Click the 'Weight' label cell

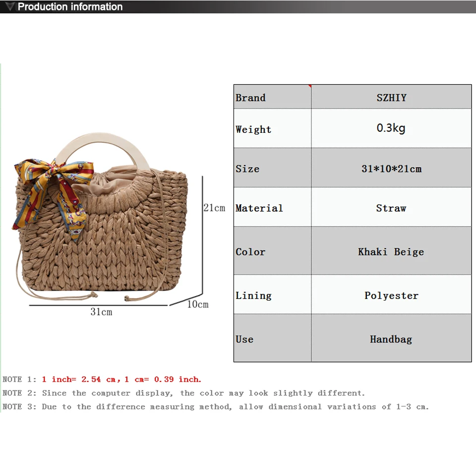click(x=272, y=128)
